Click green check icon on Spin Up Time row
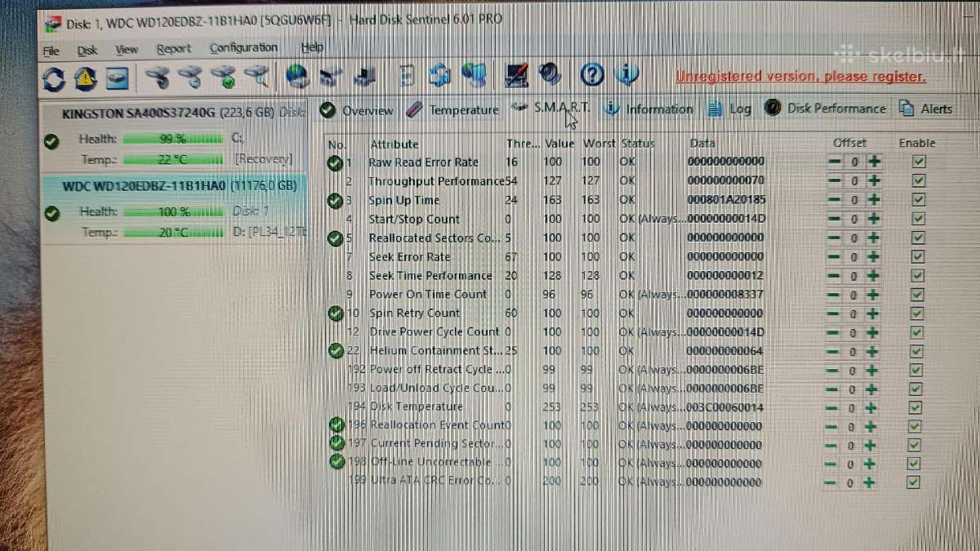Image resolution: width=980 pixels, height=551 pixels. pos(335,200)
